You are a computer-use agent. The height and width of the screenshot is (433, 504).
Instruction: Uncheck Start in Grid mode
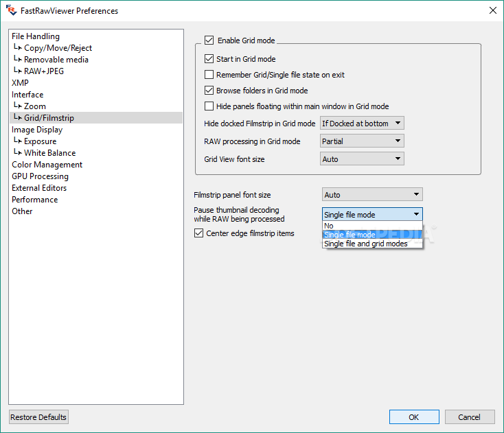point(209,59)
